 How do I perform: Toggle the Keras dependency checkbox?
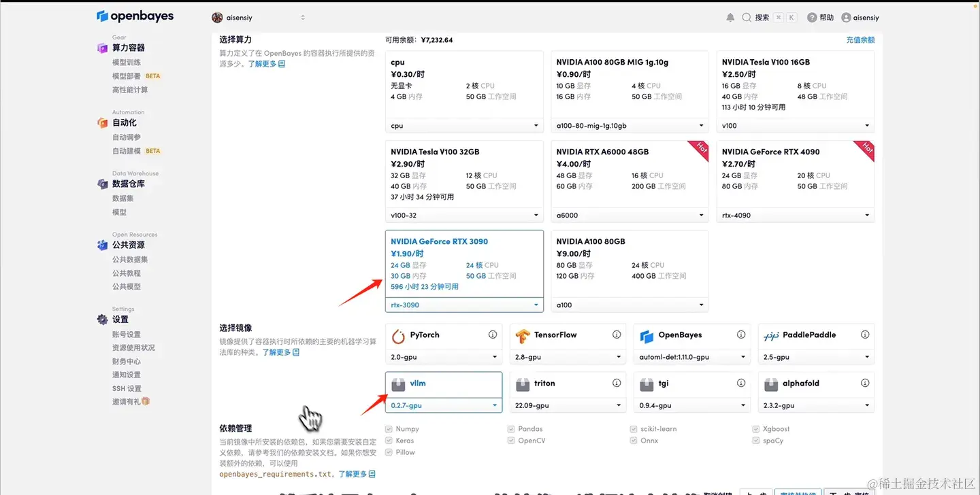click(x=389, y=441)
